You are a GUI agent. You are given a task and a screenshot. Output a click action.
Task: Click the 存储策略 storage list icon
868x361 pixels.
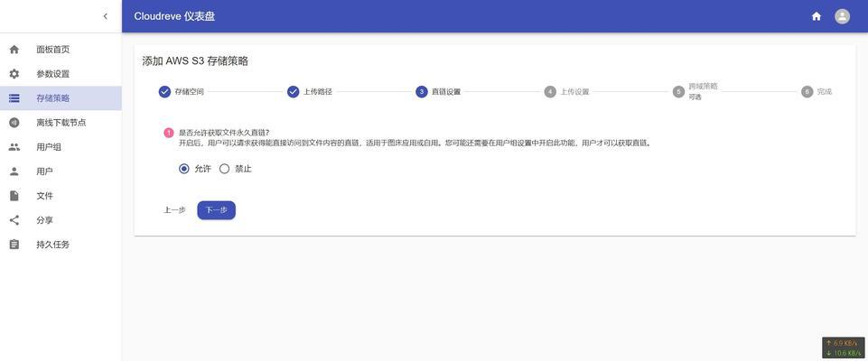14,97
